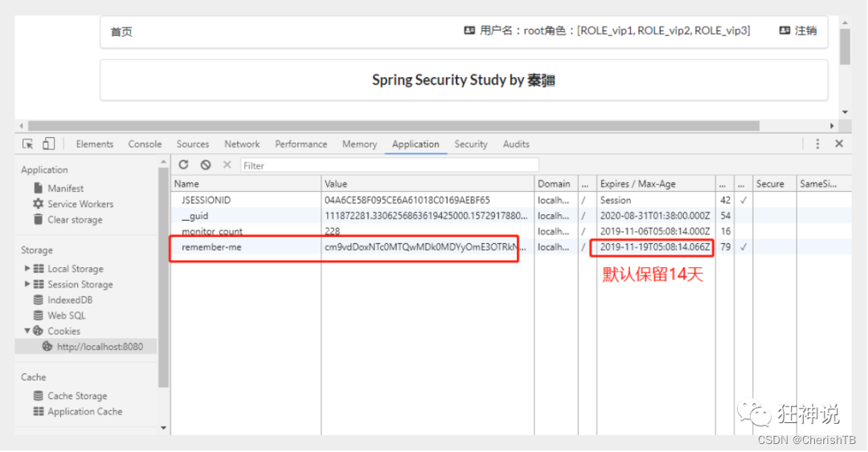Switch to the Security tab
This screenshot has width=868, height=452.
click(471, 144)
